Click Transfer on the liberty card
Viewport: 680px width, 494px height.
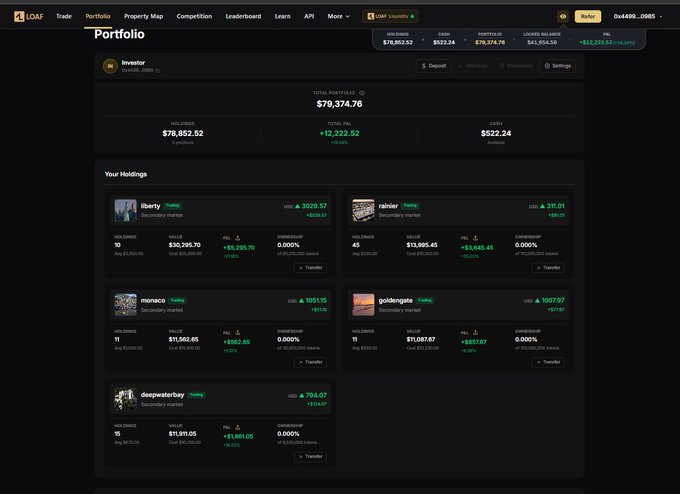pos(311,268)
